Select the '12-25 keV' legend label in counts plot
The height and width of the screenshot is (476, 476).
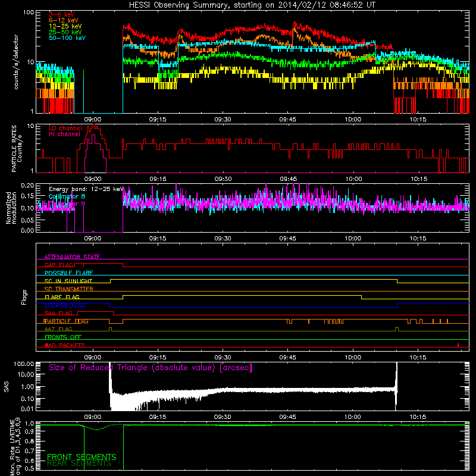coord(65,26)
